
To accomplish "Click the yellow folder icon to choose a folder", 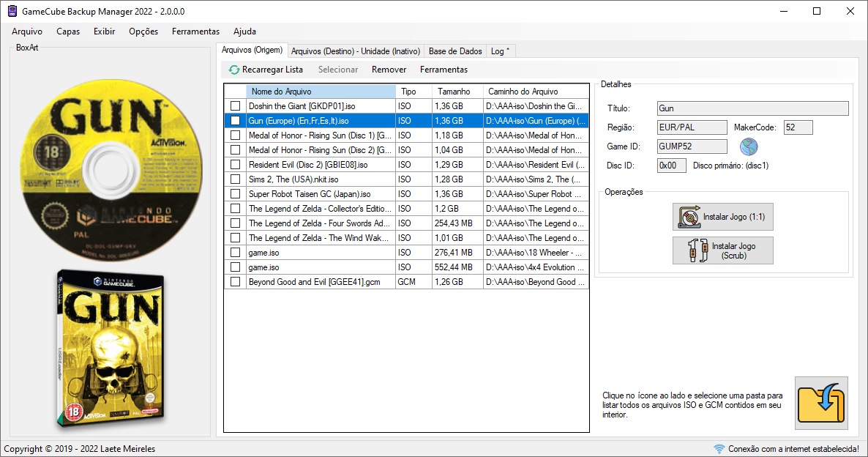I will coord(820,402).
